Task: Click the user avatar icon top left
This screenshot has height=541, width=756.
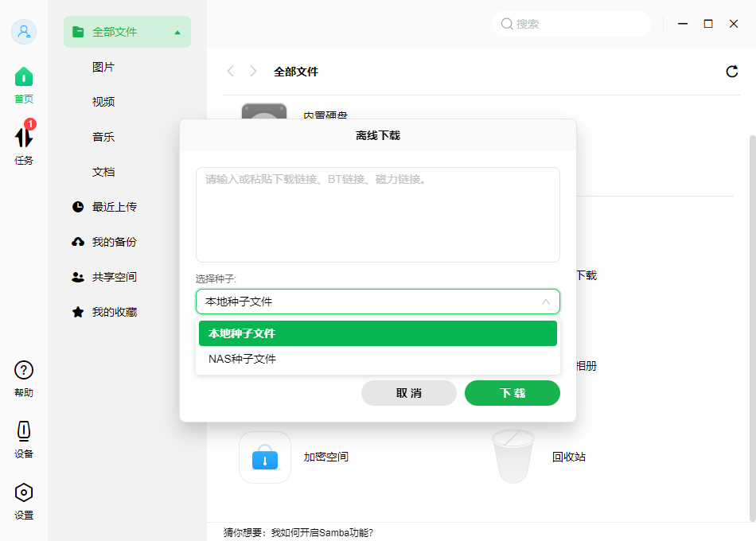Action: [x=24, y=31]
